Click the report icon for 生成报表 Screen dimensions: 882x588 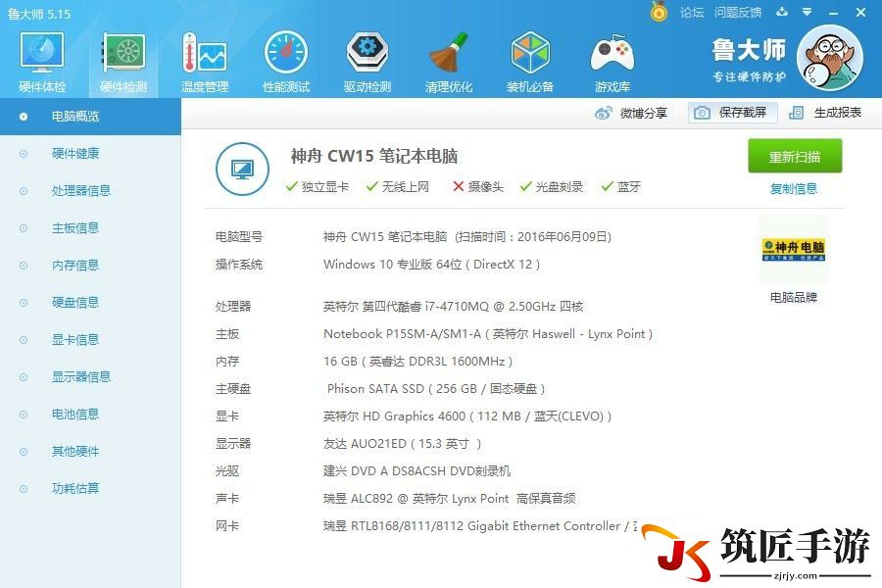(x=796, y=113)
